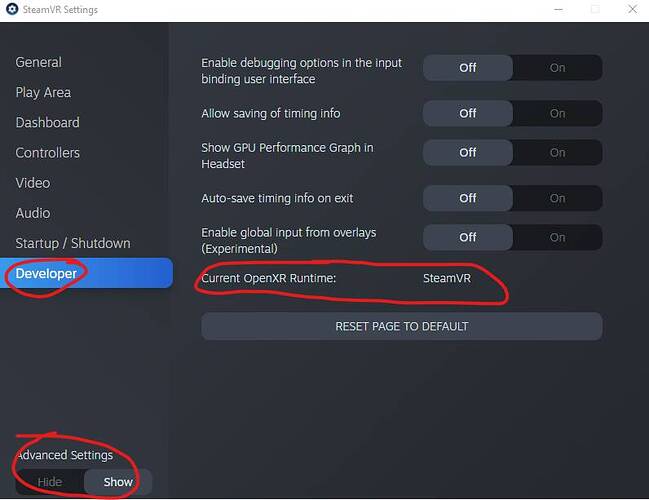Screen dimensions: 649x500
Task: Turn On Auto-save timing info on exit
Action: click(x=557, y=198)
